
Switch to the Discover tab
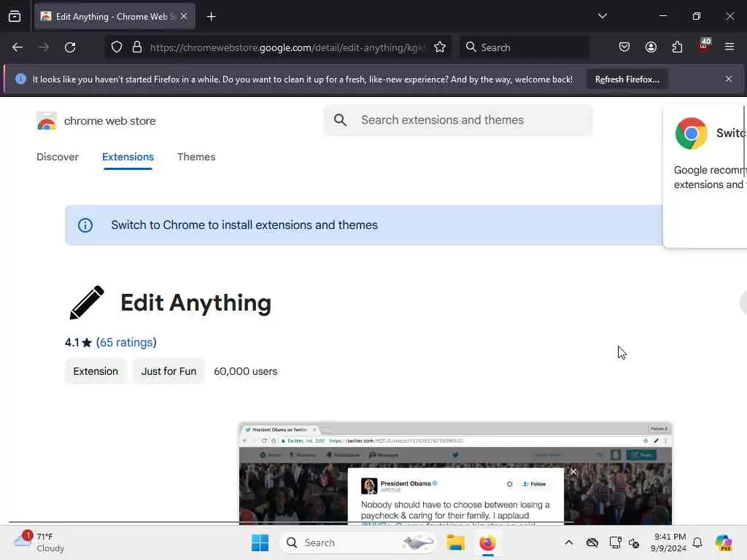58,157
